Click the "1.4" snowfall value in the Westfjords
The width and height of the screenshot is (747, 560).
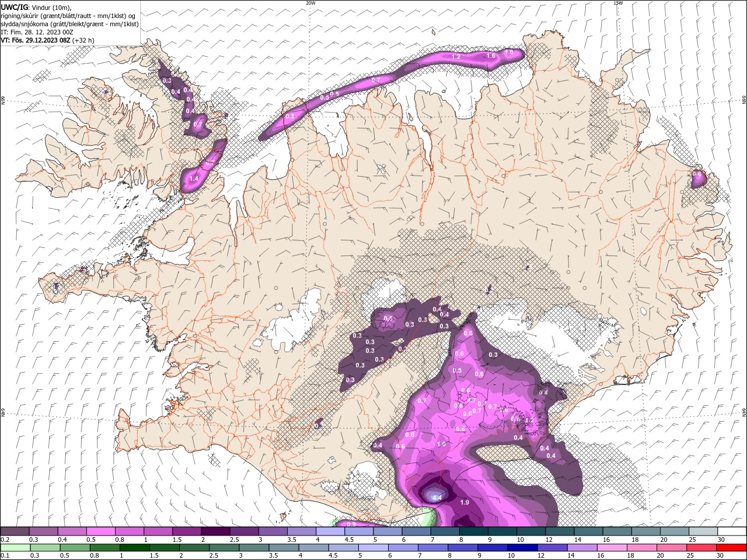point(194,178)
